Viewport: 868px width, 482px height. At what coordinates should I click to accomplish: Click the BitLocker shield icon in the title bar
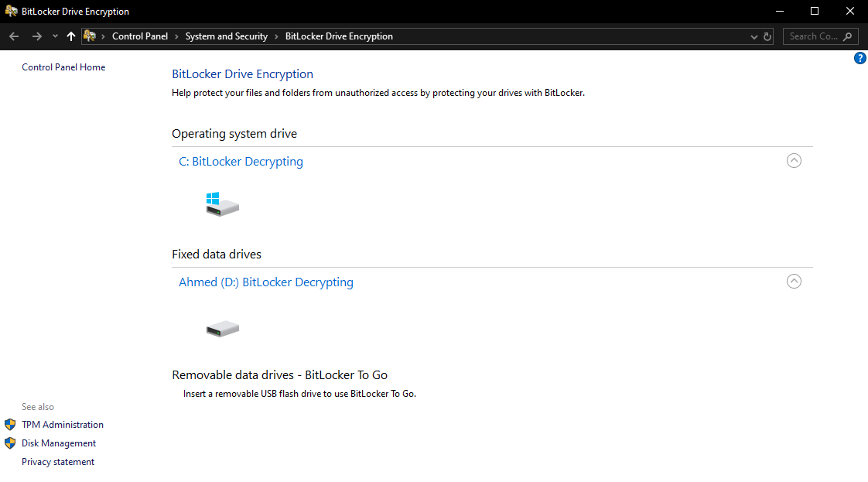[x=11, y=11]
